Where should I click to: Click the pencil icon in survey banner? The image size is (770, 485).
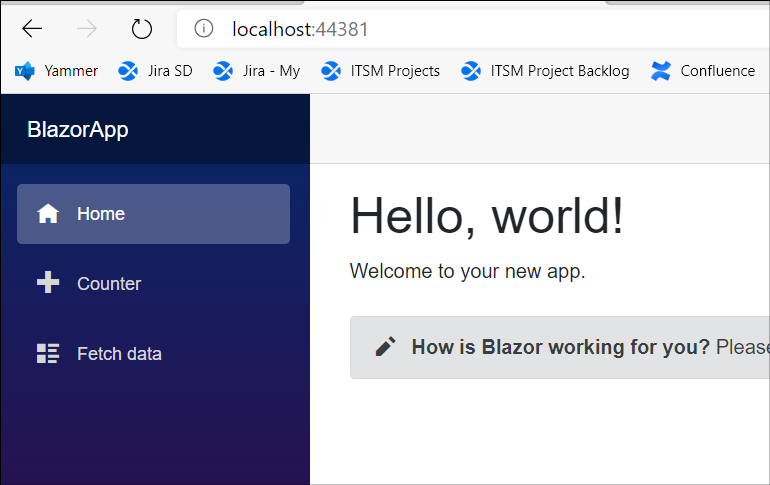pos(385,347)
